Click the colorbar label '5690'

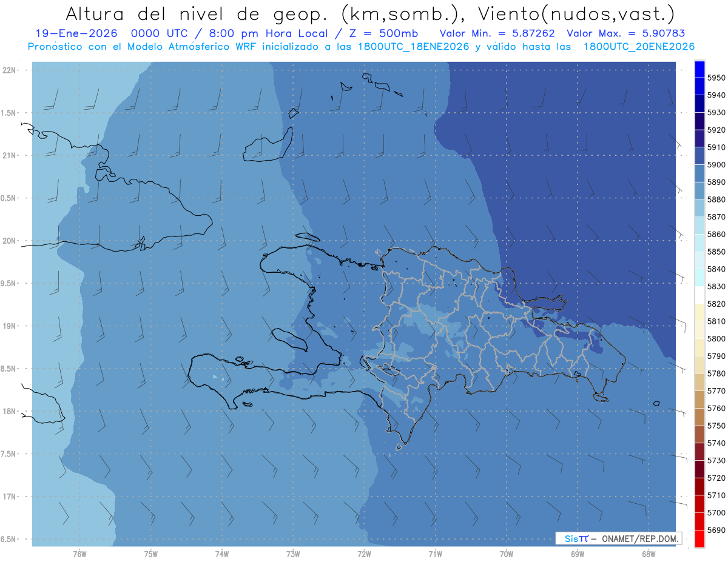(715, 530)
